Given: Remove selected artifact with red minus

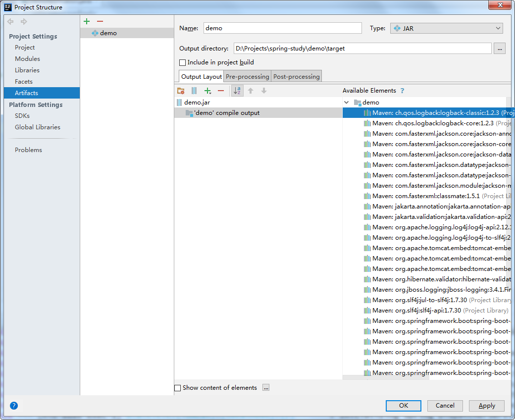Looking at the screenshot, I should (100, 21).
